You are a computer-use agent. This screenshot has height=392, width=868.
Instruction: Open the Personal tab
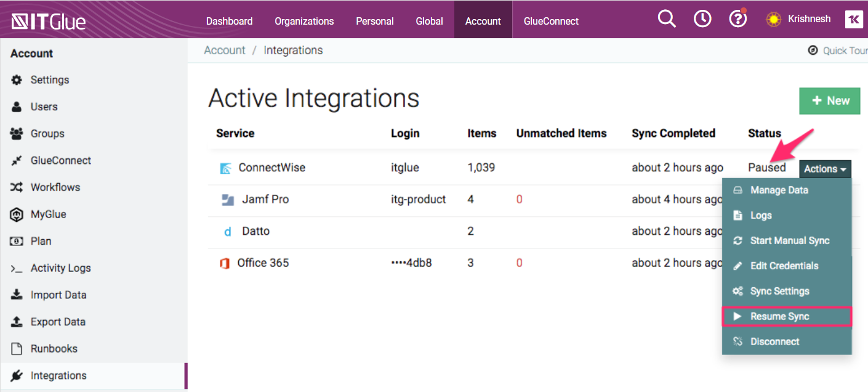(375, 21)
